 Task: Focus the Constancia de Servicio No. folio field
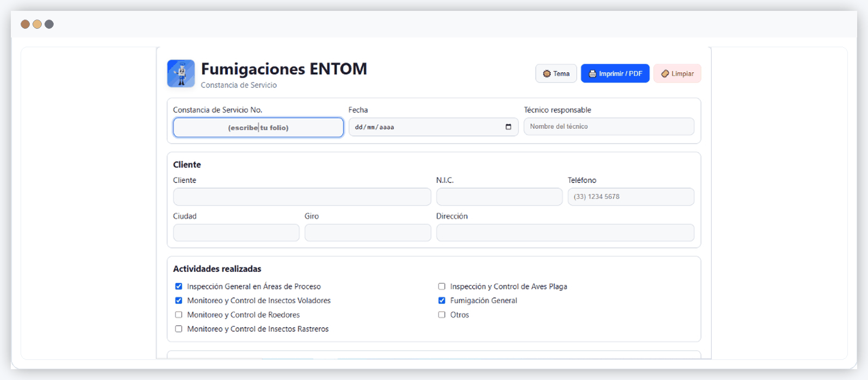tap(258, 128)
